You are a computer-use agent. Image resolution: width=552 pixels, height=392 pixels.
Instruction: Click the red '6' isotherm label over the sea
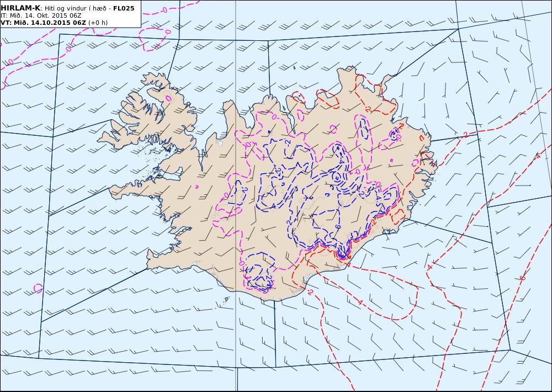tap(523, 278)
